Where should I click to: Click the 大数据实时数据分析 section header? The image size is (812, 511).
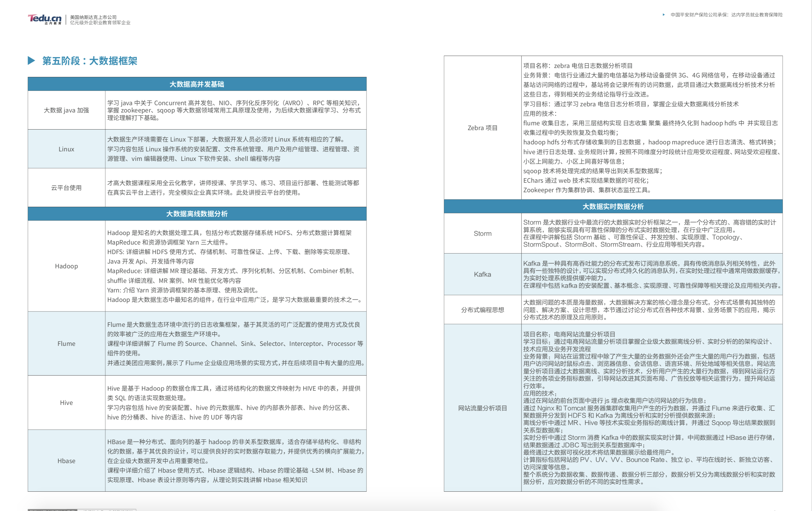point(613,206)
